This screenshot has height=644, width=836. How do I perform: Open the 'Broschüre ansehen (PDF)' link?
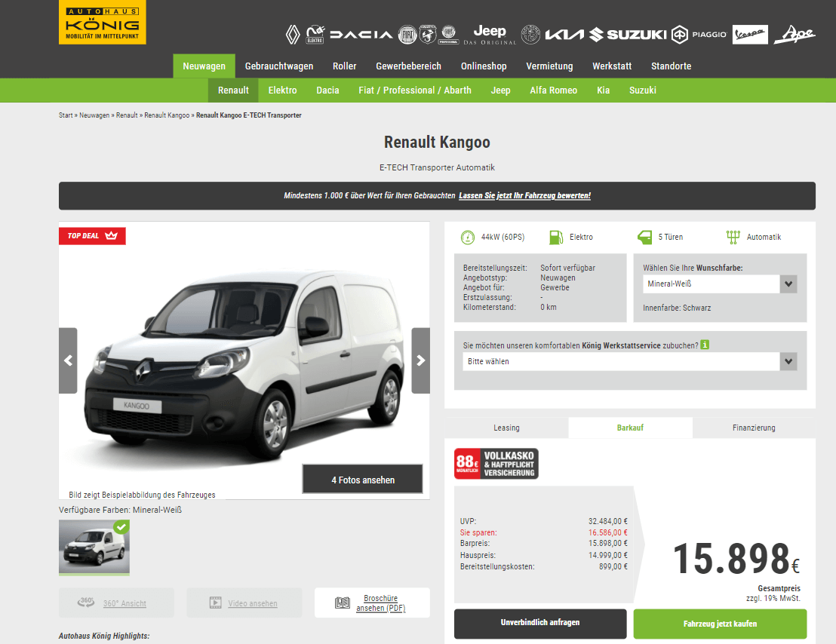pyautogui.click(x=381, y=603)
